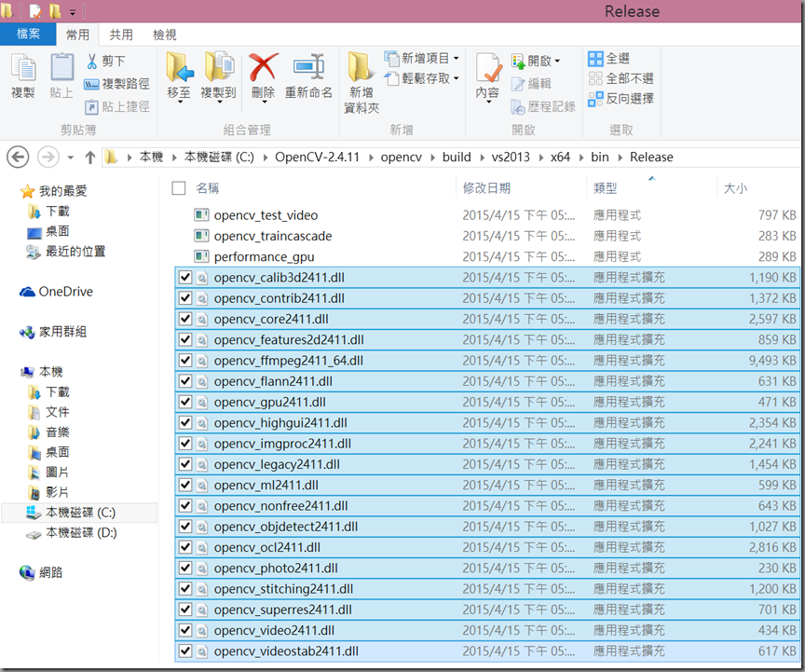Image resolution: width=805 pixels, height=672 pixels.
Task: Click the 複製 (Copy) ribbon icon
Action: pos(23,68)
